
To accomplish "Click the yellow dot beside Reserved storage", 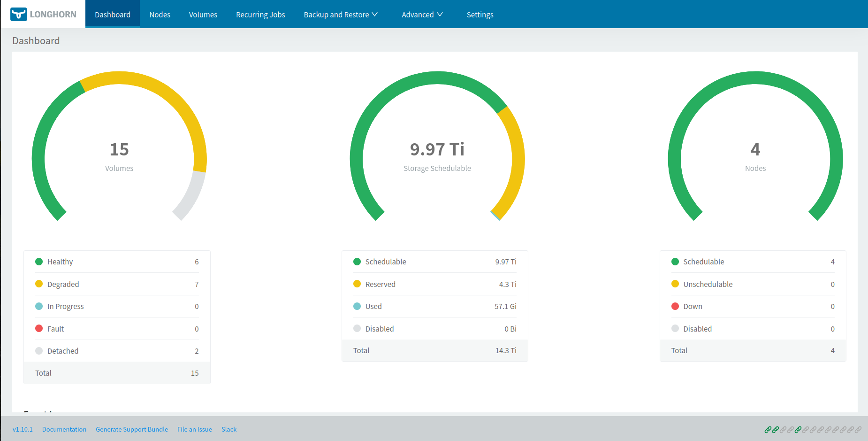I will point(357,284).
